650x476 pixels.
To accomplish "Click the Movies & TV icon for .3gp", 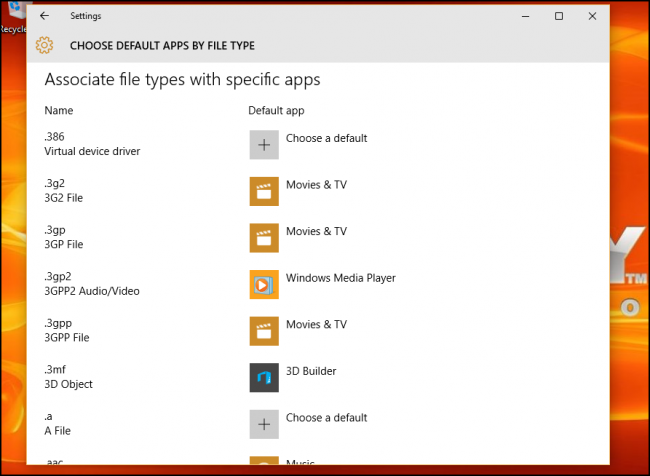I will pos(264,238).
